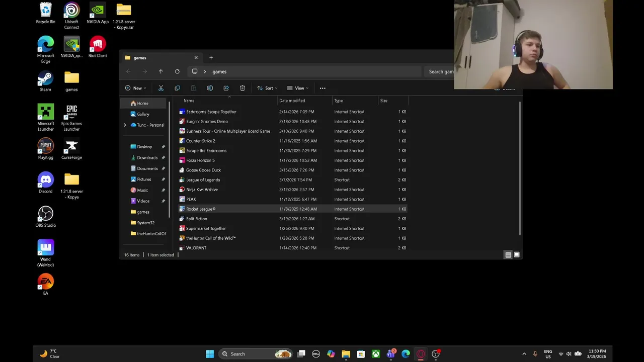
Task: Select the NVIDIA App desktop icon
Action: coord(98,14)
